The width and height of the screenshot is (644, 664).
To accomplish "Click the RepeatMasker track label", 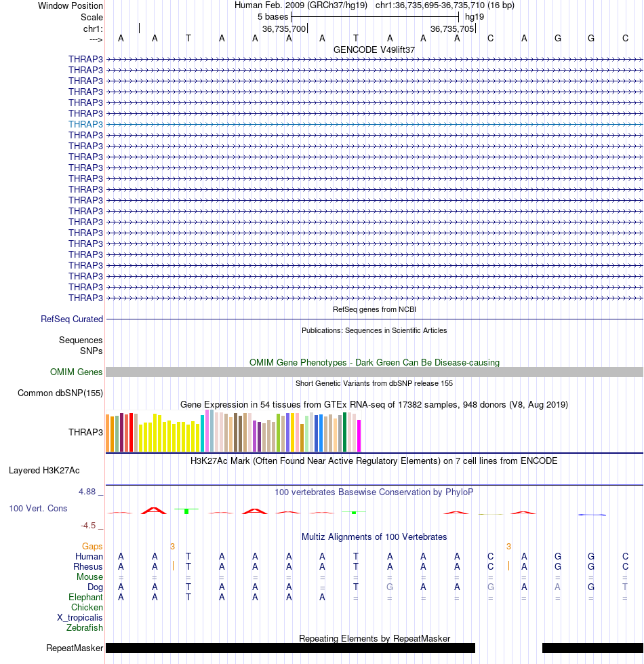I will (x=75, y=648).
